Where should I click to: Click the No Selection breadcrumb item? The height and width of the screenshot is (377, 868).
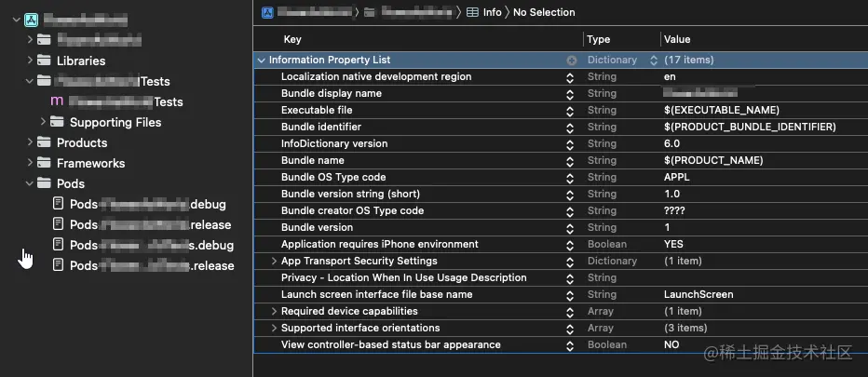pos(544,12)
